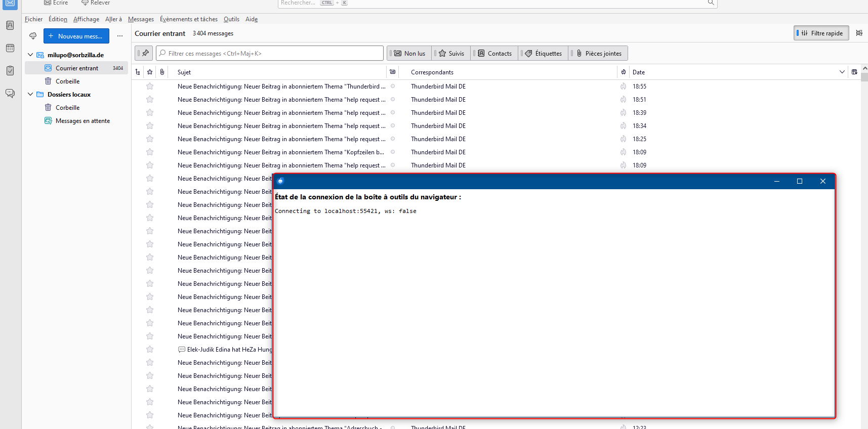
Task: Open the Édition menu
Action: 58,19
